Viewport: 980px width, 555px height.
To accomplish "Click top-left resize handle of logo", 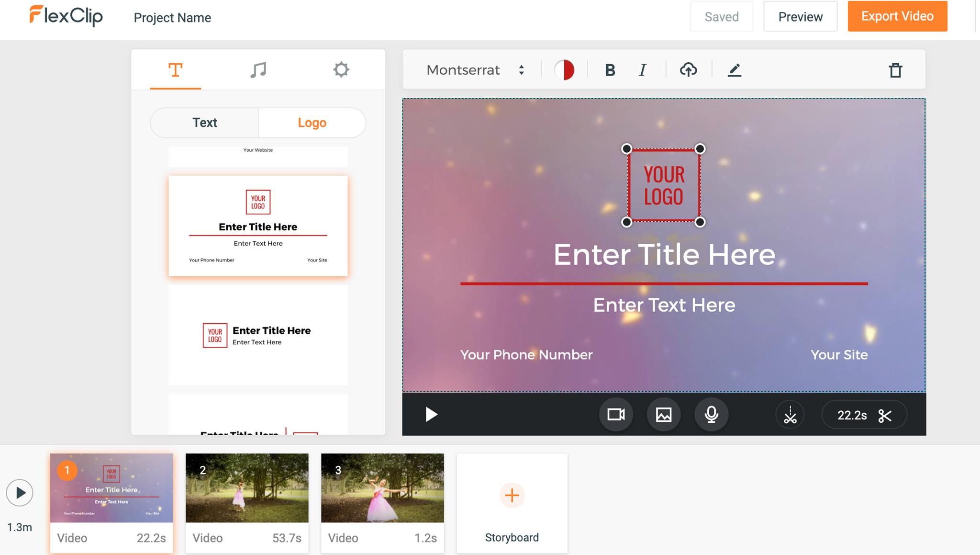I will (626, 148).
